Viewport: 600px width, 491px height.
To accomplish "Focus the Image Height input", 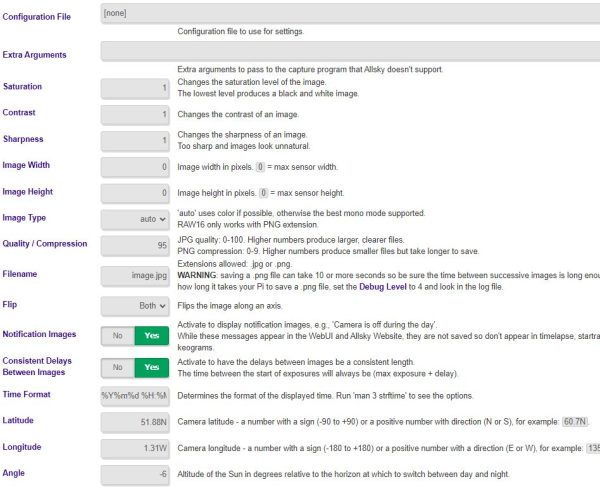I will click(x=135, y=192).
